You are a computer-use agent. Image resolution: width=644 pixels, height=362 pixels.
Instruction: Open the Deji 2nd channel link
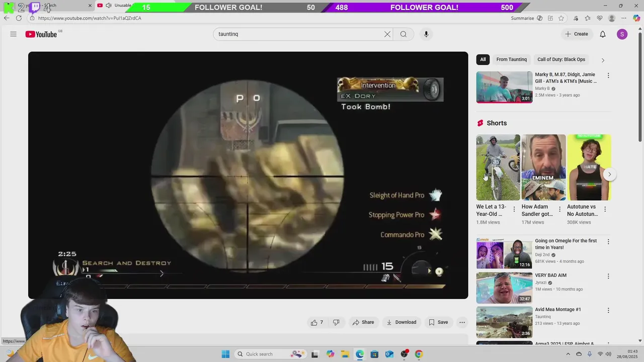[x=542, y=255]
